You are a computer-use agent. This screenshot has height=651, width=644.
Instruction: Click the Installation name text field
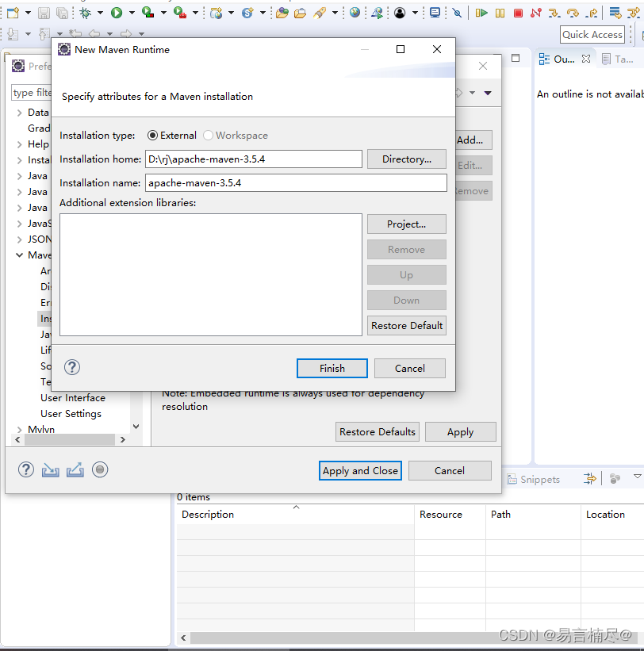[296, 182]
